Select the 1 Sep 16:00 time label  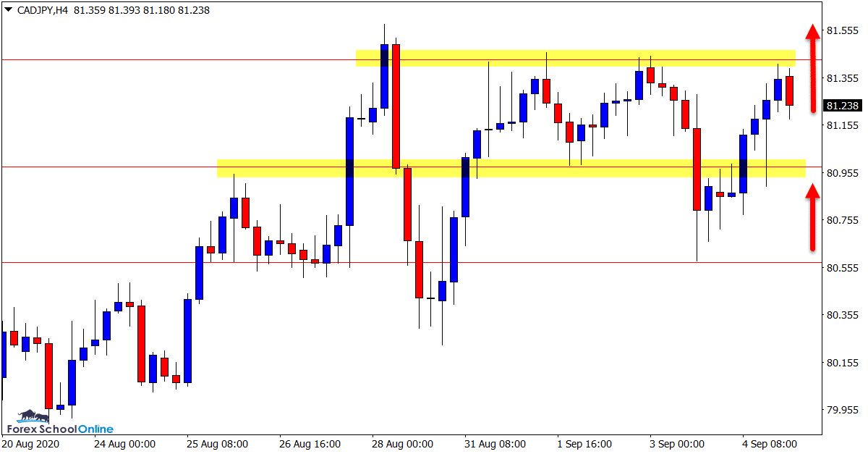(584, 443)
